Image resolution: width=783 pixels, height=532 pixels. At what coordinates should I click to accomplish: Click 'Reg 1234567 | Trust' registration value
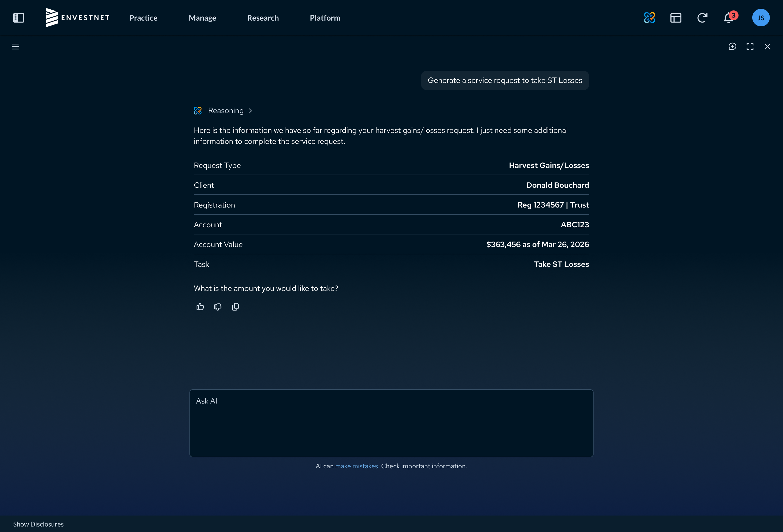click(553, 205)
